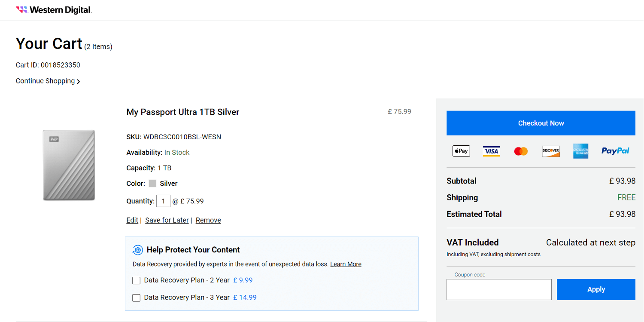Select Save for Later
This screenshot has height=322, width=644.
[x=167, y=220]
